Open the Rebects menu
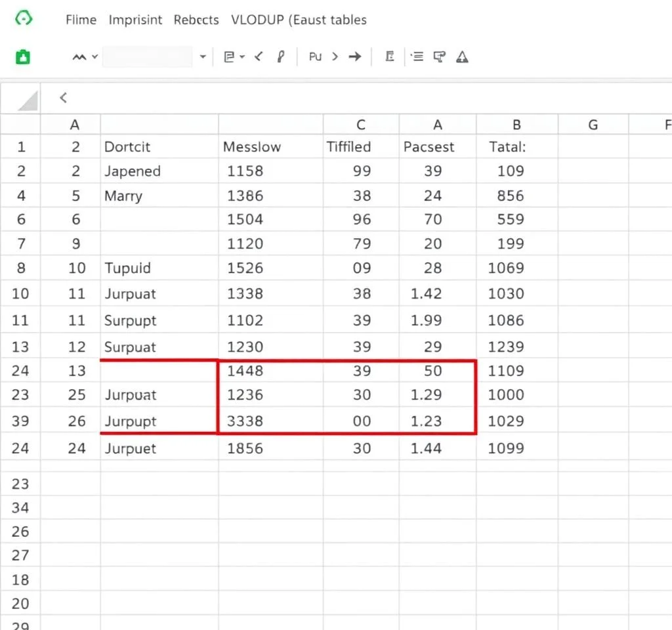This screenshot has width=672, height=630. click(196, 20)
